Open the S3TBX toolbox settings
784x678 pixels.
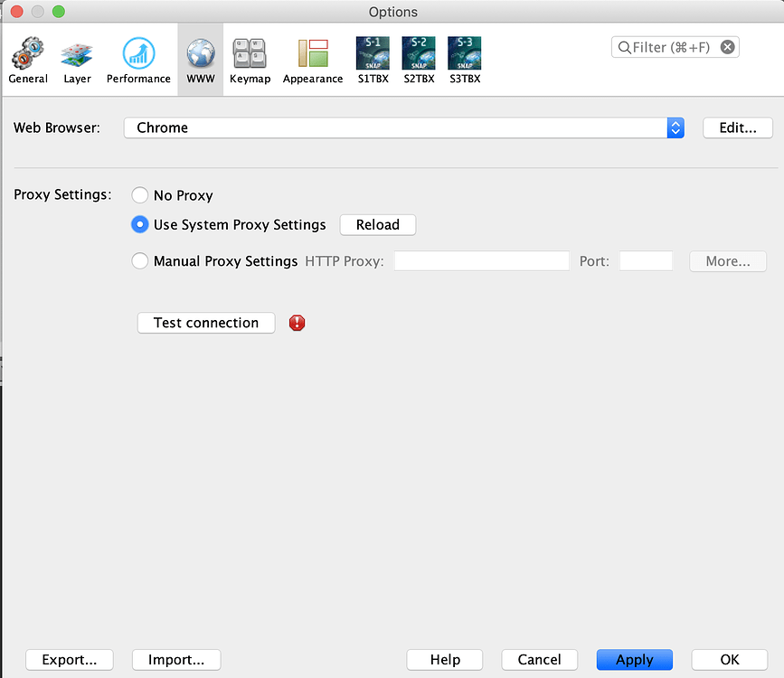[465, 61]
